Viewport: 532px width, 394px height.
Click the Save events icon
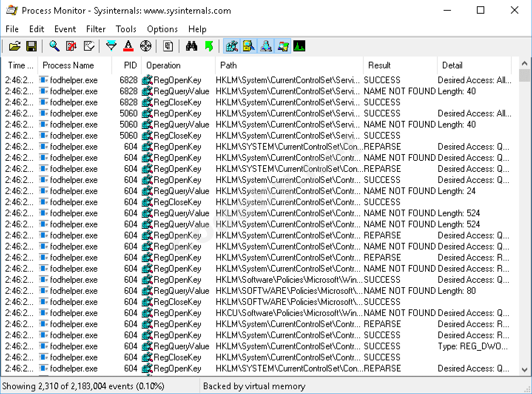[x=32, y=46]
